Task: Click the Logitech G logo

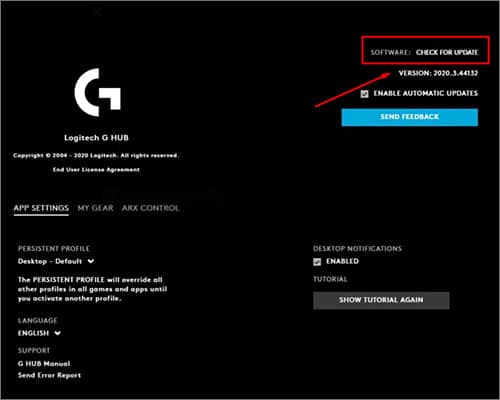Action: [x=97, y=92]
